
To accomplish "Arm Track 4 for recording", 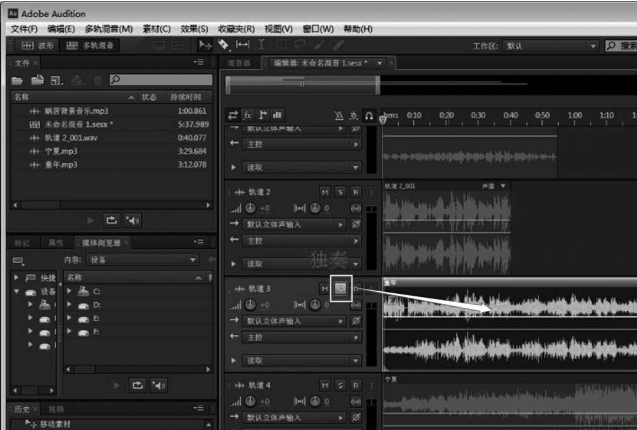I will 357,385.
